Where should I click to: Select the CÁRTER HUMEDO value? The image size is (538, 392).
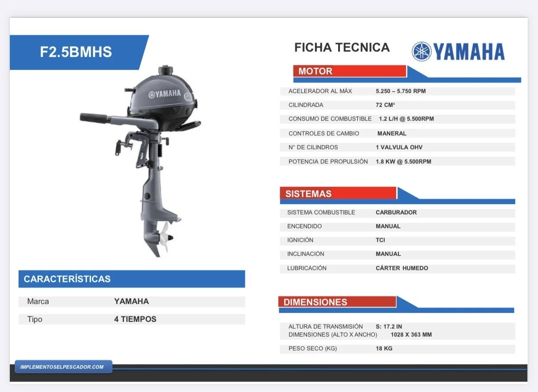coord(402,268)
